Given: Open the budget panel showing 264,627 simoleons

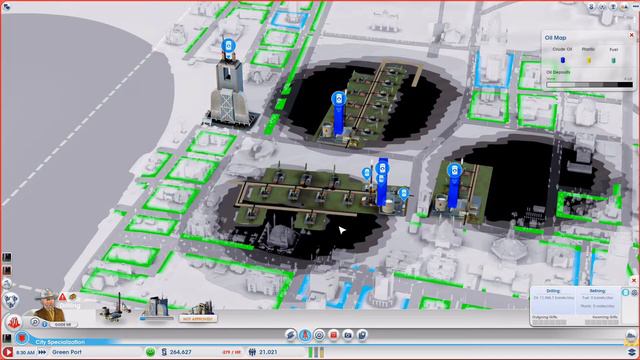Looking at the screenshot, I should (177, 352).
